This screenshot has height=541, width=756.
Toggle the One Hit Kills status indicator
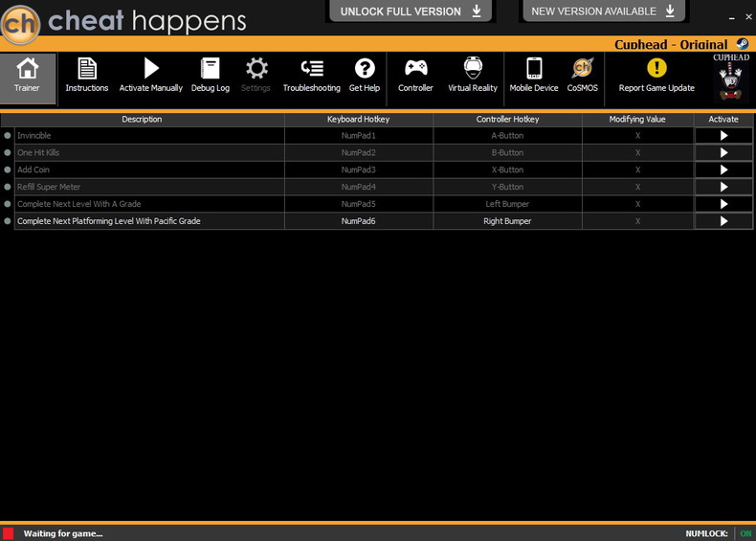8,152
